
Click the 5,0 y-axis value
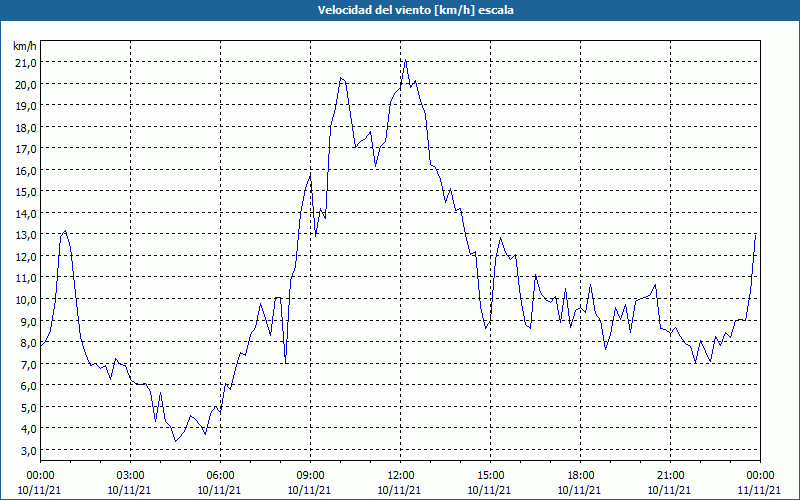(x=28, y=408)
